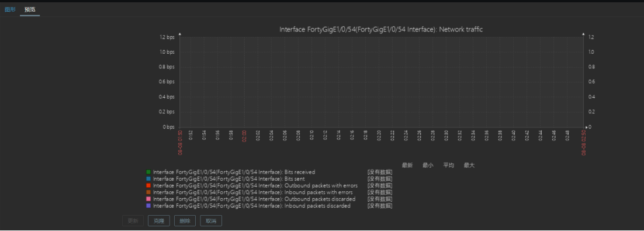The width and height of the screenshot is (644, 231).
Task: Click the purple Inbound packets discarded swatch
Action: [148, 205]
